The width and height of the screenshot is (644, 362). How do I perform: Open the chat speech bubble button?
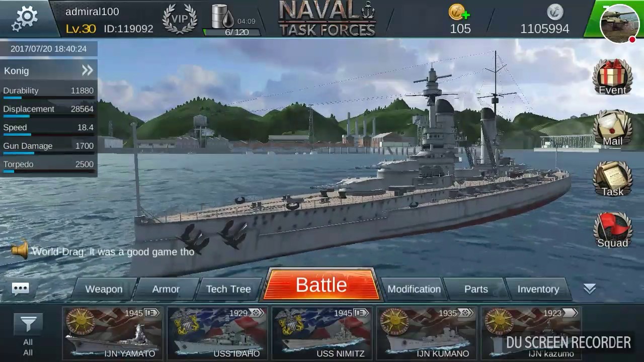21,289
